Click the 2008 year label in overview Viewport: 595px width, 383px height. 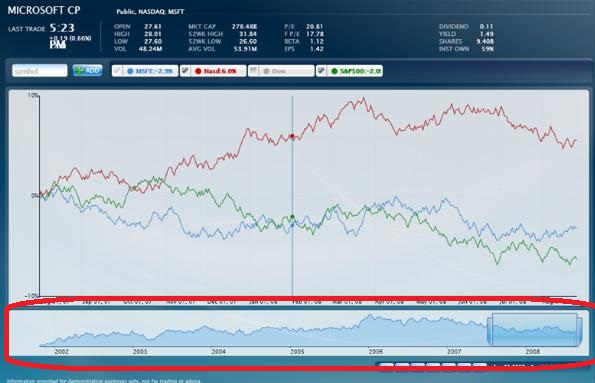(x=533, y=352)
